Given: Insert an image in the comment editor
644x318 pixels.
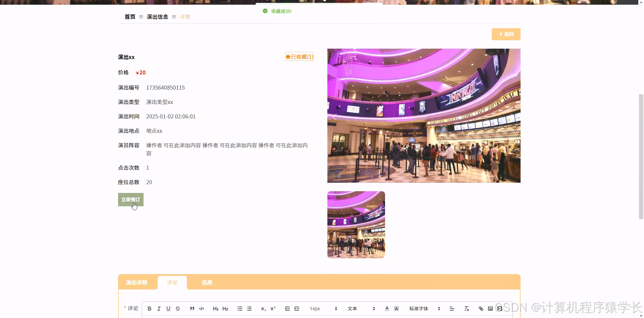Looking at the screenshot, I should [x=490, y=309].
